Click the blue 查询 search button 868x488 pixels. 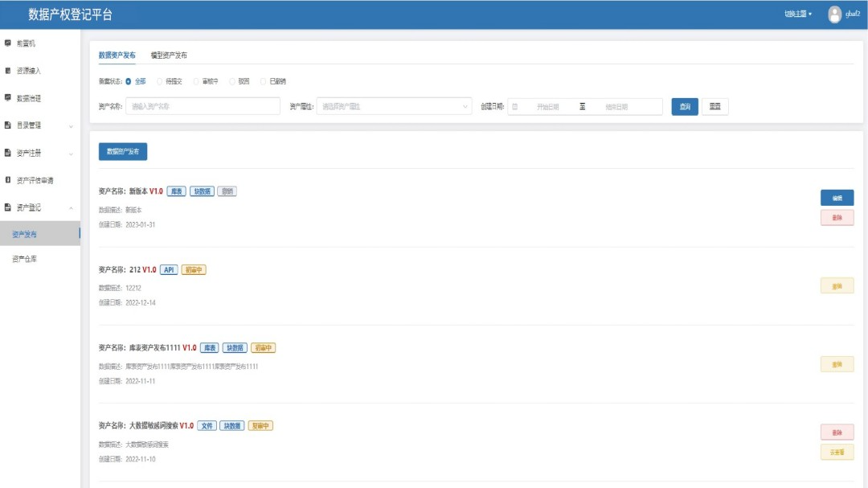685,106
